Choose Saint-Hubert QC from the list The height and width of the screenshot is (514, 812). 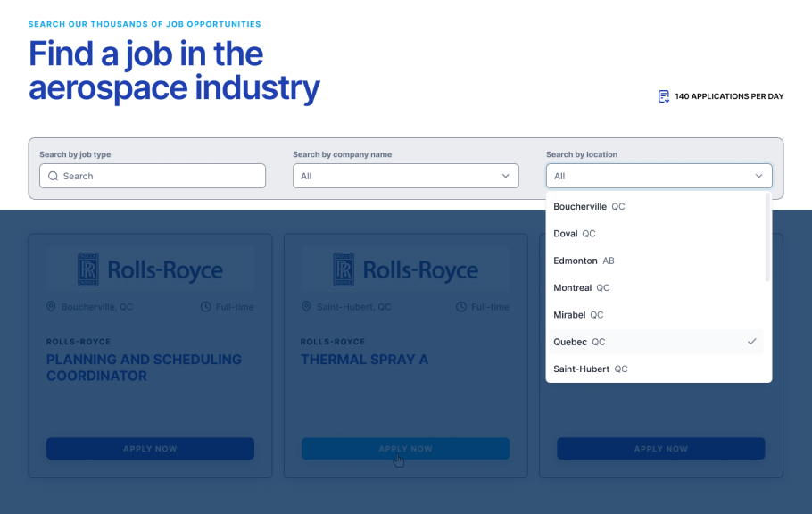pyautogui.click(x=590, y=369)
